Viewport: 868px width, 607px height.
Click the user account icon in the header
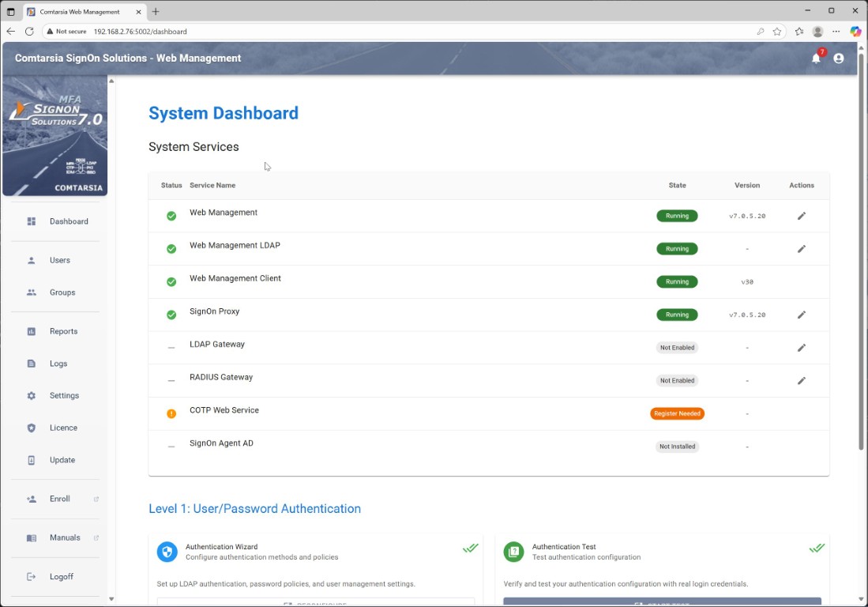839,58
